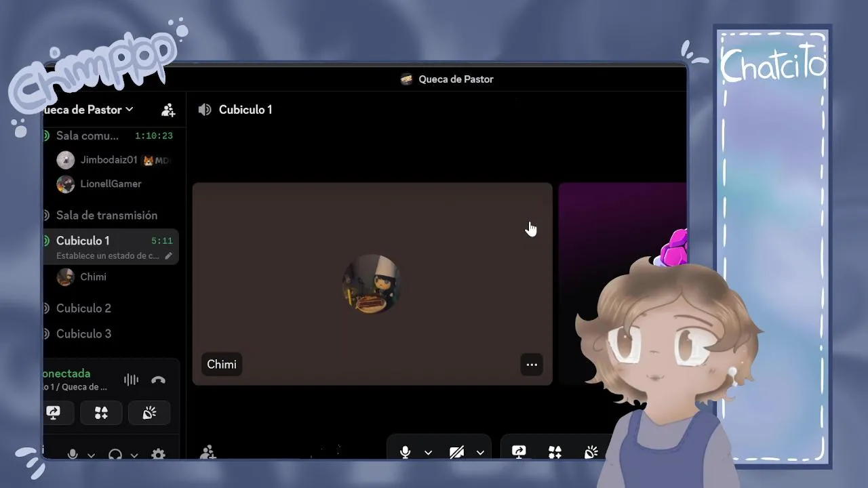Click 'Establece un estado de c...' status text
This screenshot has height=488, width=868.
click(x=108, y=256)
